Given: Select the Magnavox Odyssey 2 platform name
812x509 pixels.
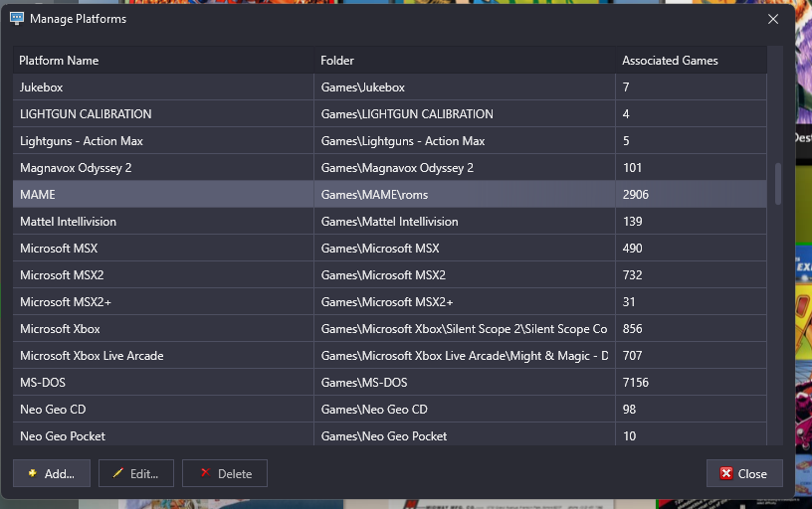Looking at the screenshot, I should pyautogui.click(x=76, y=168).
